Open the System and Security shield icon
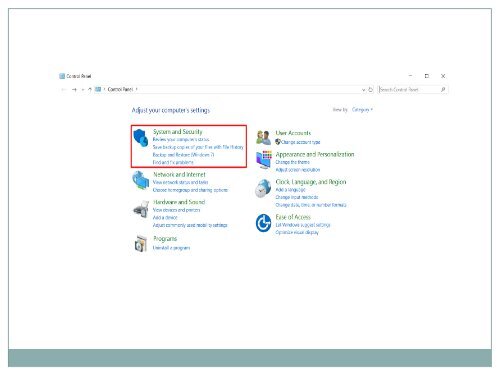Image resolution: width=500 pixels, height=375 pixels. pos(141,138)
